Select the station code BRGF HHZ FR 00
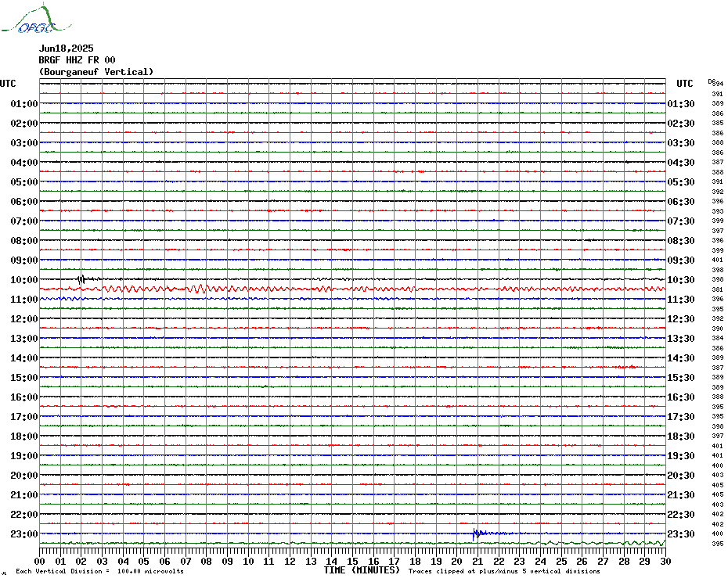 77,60
